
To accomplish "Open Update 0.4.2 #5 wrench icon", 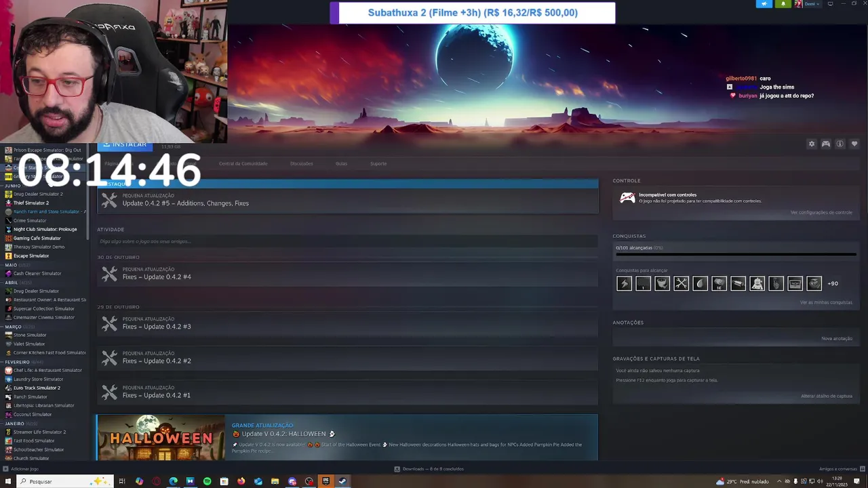I will click(109, 200).
